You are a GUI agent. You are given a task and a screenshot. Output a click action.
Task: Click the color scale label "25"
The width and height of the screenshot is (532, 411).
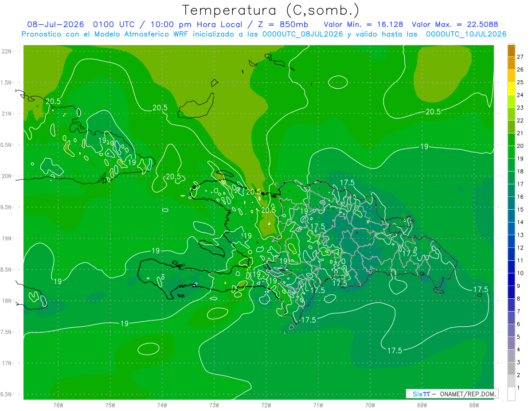[x=520, y=82]
